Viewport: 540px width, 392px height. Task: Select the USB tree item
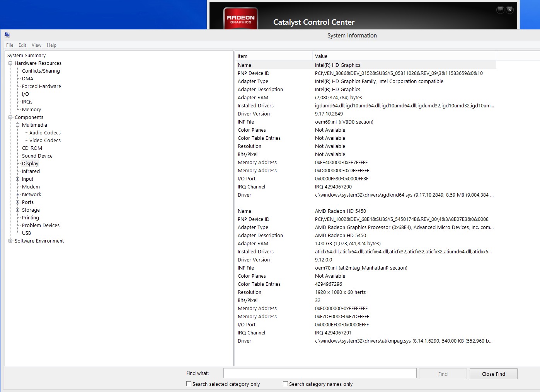click(x=26, y=233)
